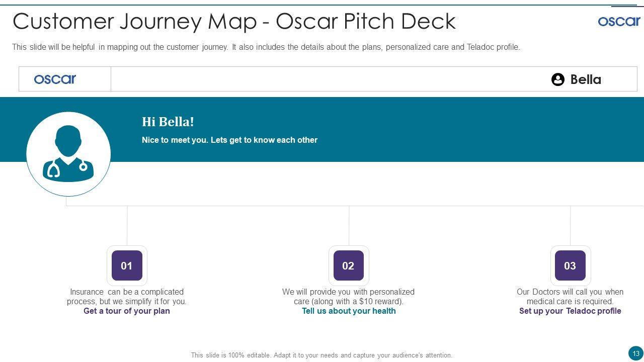Image resolution: width=644 pixels, height=362 pixels.
Task: Select the step 01 numbered badge
Action: tap(127, 265)
